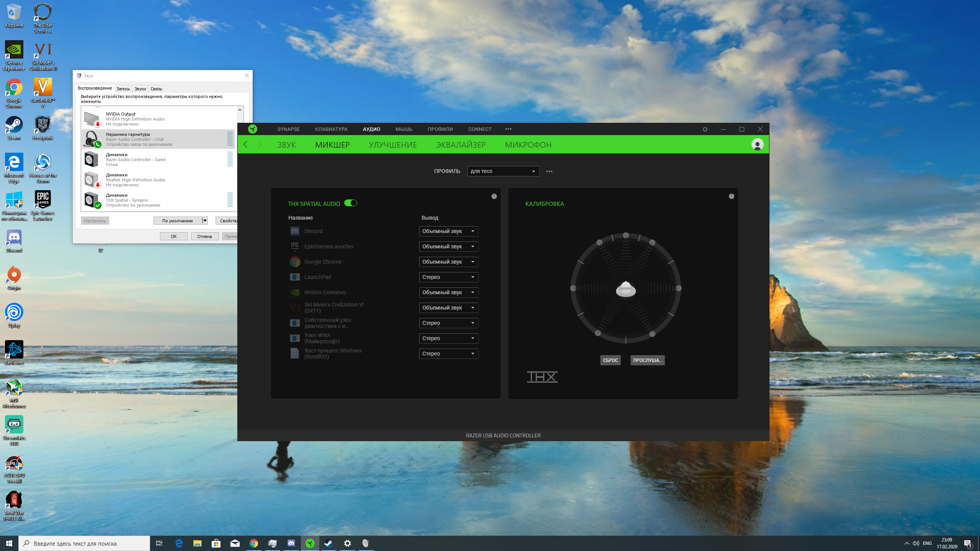
Task: Toggle THX Spatial Audio switch
Action: (x=351, y=203)
